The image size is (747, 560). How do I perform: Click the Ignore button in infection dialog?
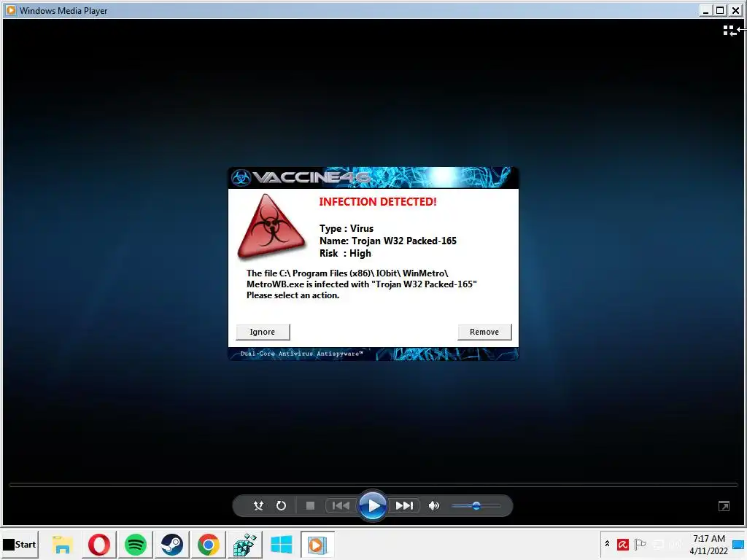coord(263,332)
